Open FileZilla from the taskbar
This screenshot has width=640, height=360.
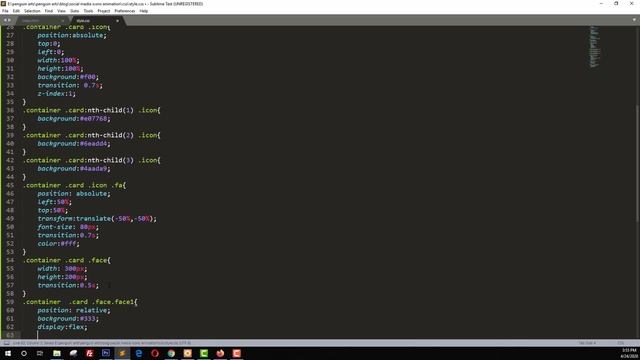(x=90, y=353)
